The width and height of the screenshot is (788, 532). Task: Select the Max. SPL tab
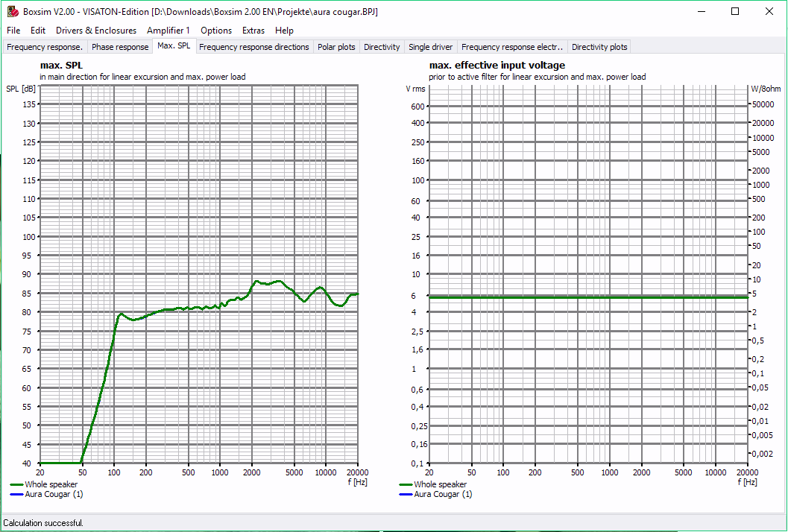pyautogui.click(x=174, y=45)
